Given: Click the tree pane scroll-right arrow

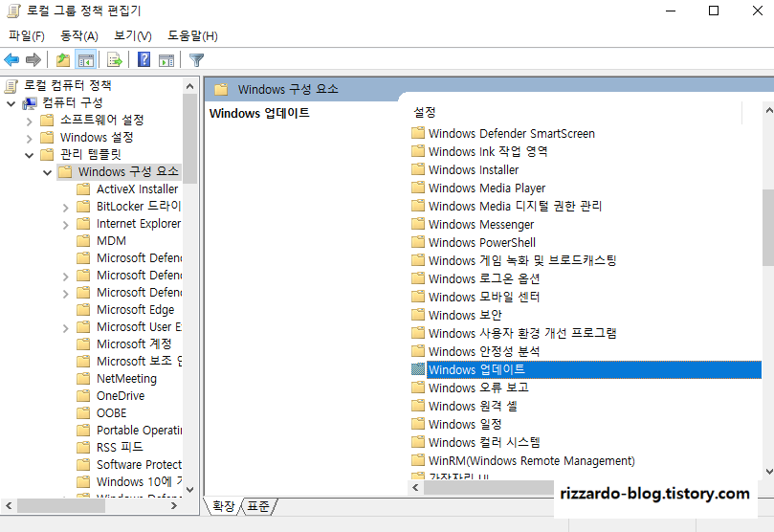Looking at the screenshot, I should click(174, 506).
